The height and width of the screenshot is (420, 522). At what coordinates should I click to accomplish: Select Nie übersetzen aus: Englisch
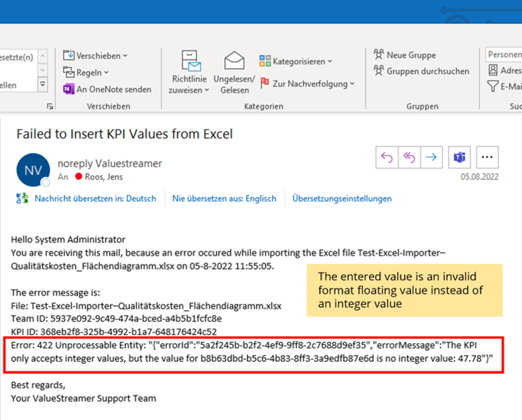pos(224,199)
